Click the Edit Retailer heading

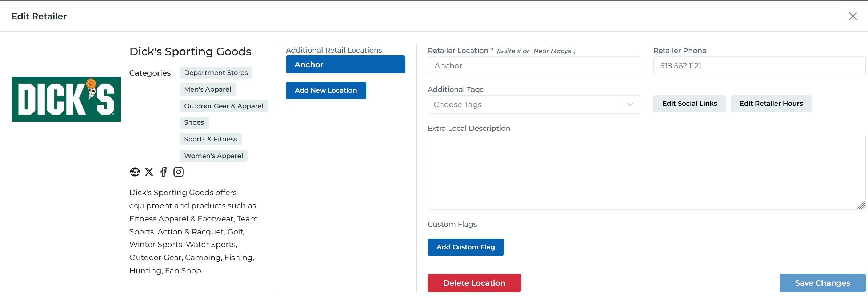coord(39,16)
